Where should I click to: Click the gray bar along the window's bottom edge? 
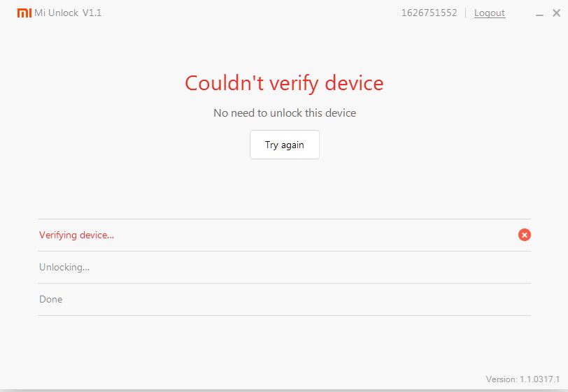[x=284, y=390]
